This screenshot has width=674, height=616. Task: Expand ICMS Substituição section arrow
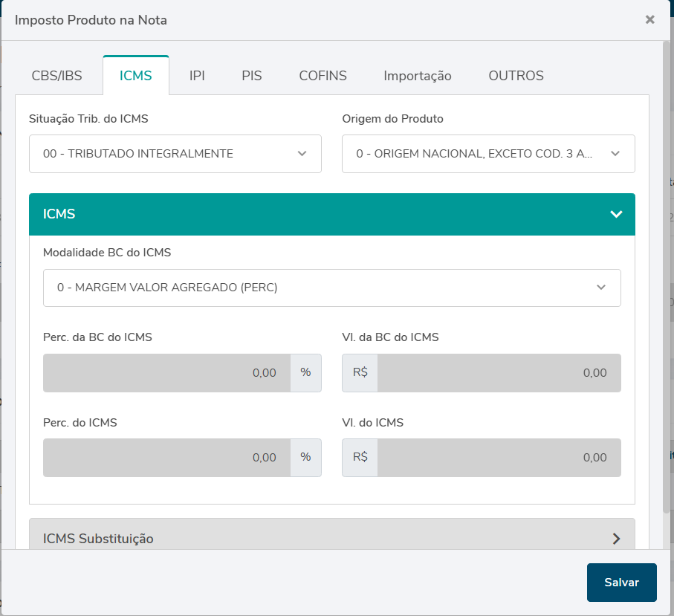click(x=616, y=539)
